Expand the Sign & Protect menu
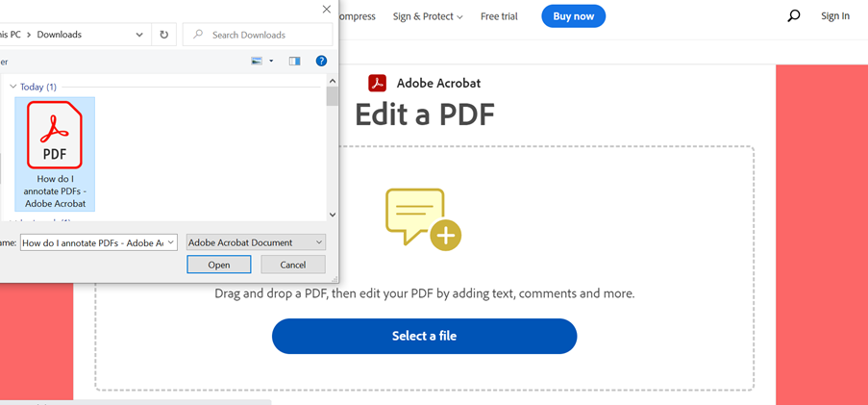 428,16
